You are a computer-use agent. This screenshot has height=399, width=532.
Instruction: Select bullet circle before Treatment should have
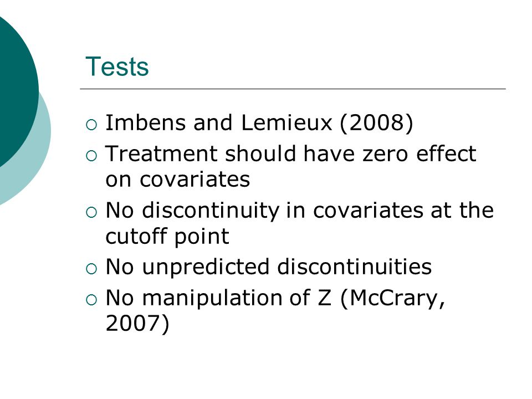[x=91, y=156]
